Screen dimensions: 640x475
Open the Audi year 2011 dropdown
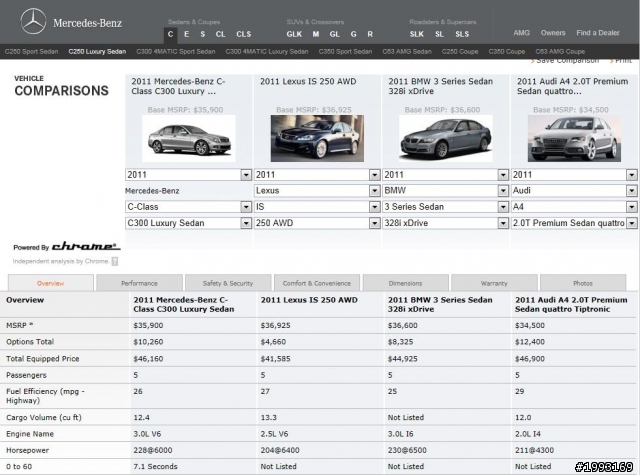point(574,175)
